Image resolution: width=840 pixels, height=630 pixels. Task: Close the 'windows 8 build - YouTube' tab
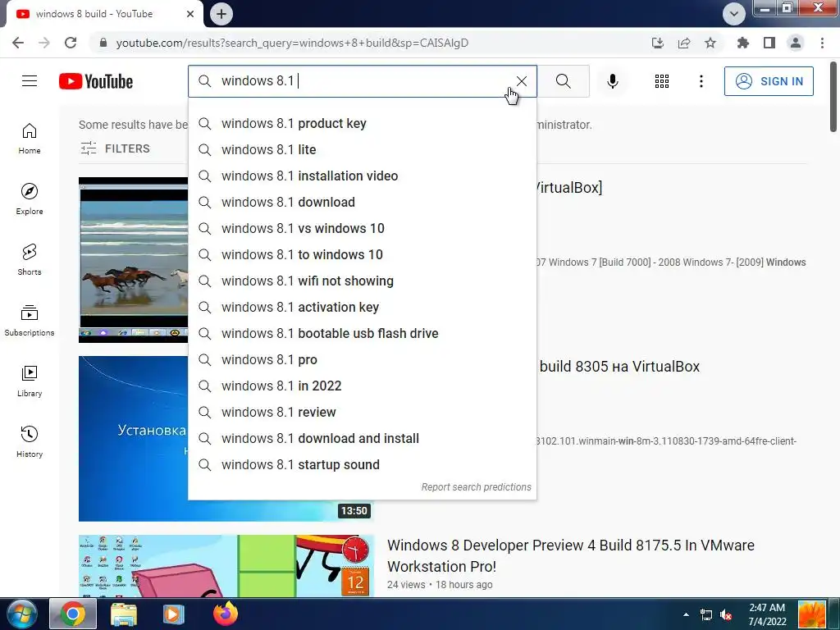pyautogui.click(x=190, y=14)
